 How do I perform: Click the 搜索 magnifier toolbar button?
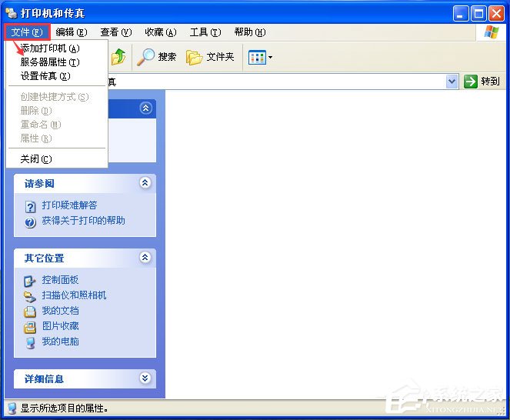(156, 57)
